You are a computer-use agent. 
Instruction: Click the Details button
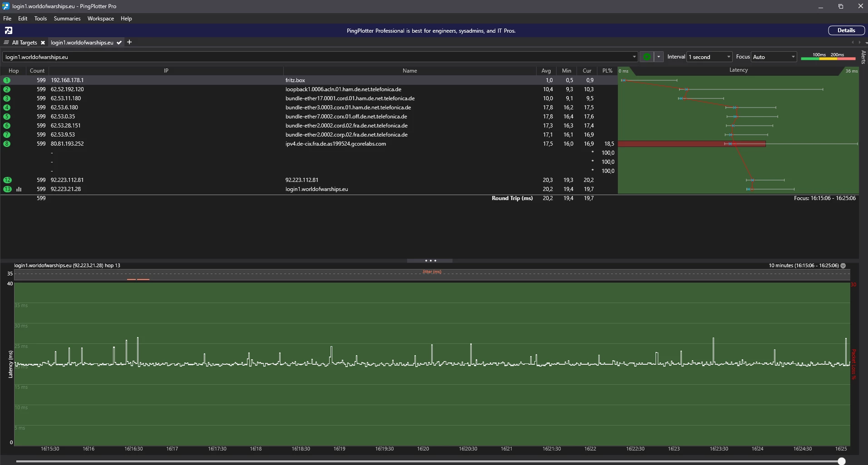[x=846, y=30]
